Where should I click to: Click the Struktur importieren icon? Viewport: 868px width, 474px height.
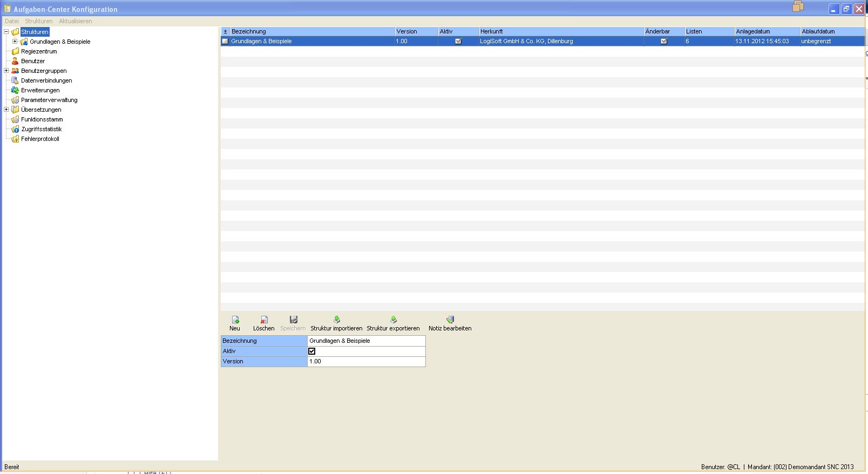tap(336, 320)
